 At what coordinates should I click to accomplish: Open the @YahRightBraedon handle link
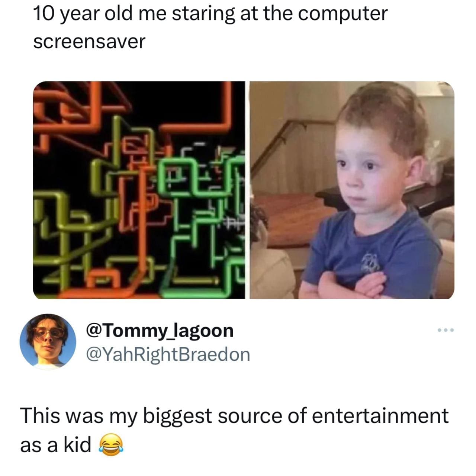pyautogui.click(x=168, y=354)
